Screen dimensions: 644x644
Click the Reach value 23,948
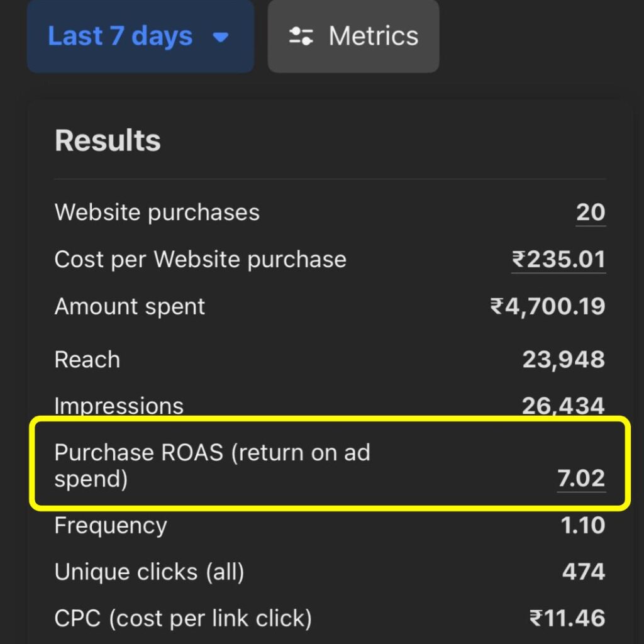tap(563, 360)
